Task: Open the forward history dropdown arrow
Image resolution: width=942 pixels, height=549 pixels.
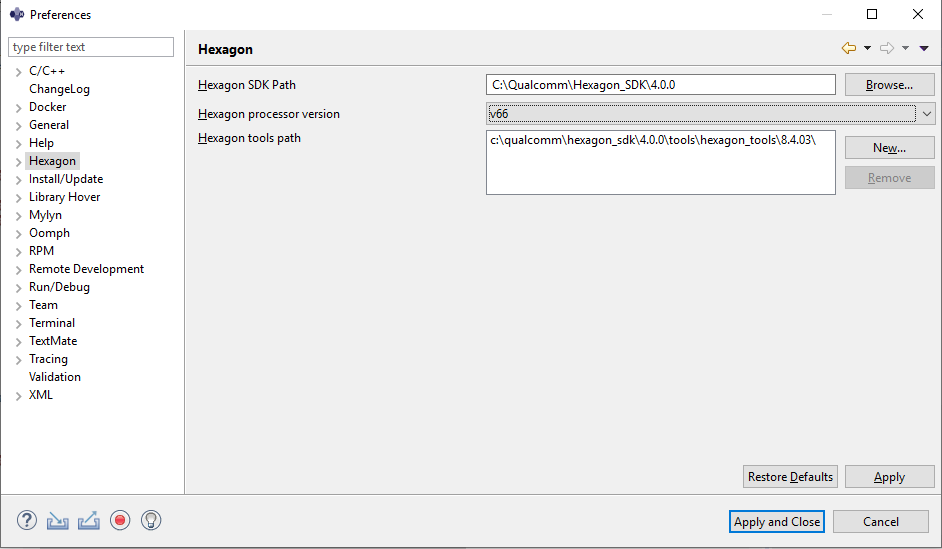Action: [x=905, y=48]
